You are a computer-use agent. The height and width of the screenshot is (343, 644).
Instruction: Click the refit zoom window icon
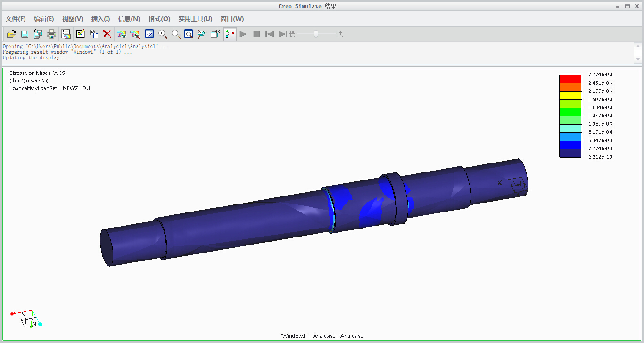(x=189, y=34)
